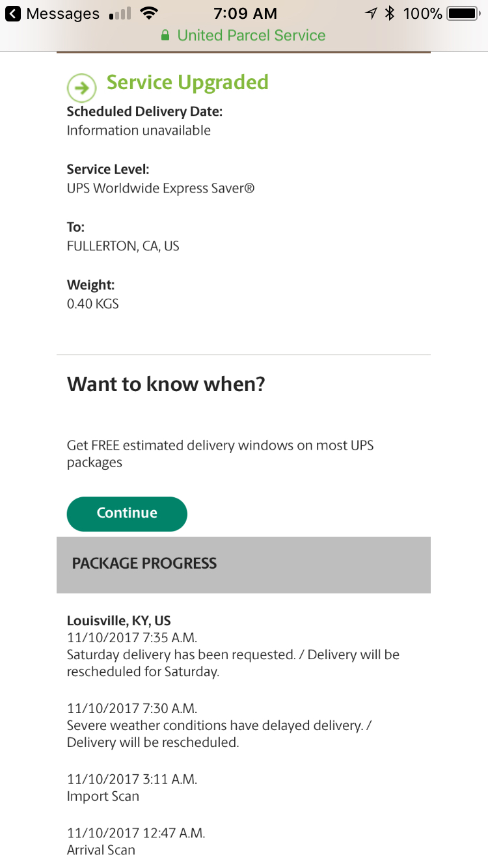
Task: Tap the battery icon in status bar
Action: (463, 13)
